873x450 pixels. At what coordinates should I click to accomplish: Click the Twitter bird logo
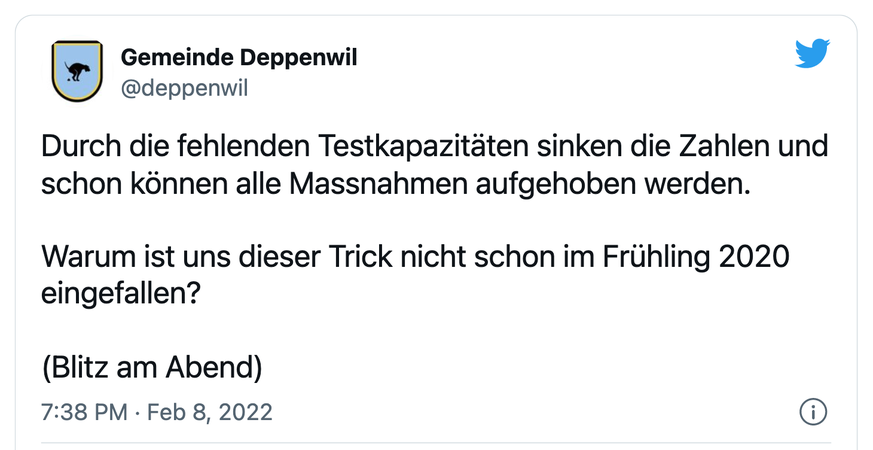tap(812, 53)
